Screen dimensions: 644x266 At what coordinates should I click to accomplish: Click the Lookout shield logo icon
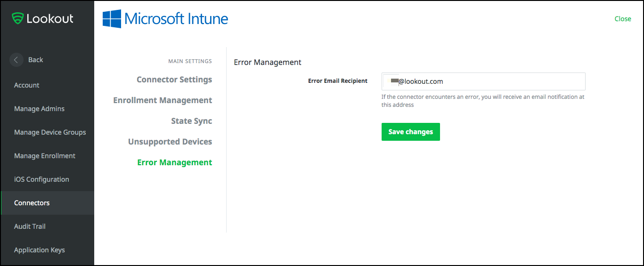point(17,19)
